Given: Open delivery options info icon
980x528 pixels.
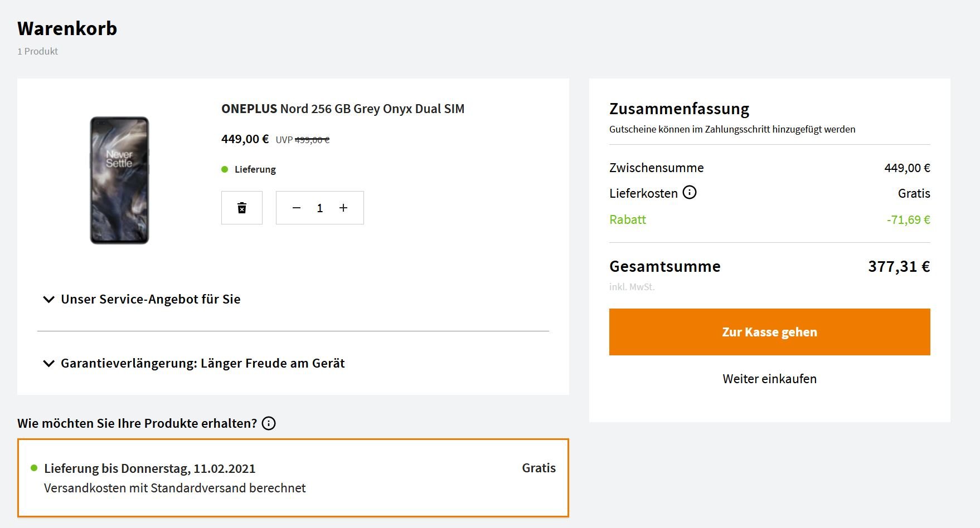Looking at the screenshot, I should click(269, 423).
